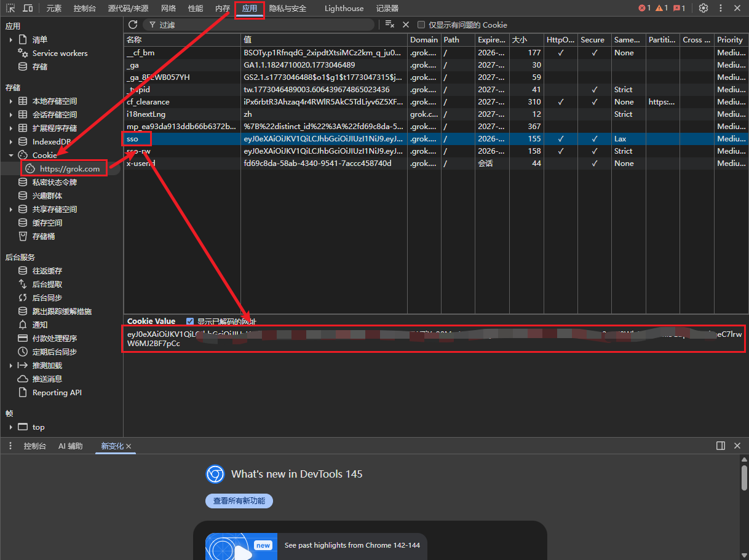
Task: Toggle the drawer sidebar layout icon
Action: 721,446
